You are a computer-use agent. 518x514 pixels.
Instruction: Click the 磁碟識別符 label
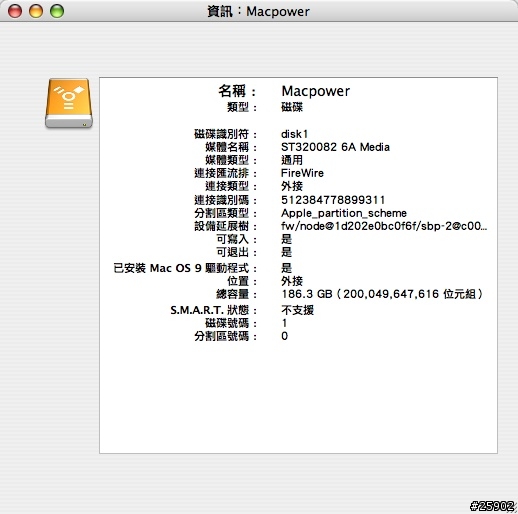[x=225, y=134]
